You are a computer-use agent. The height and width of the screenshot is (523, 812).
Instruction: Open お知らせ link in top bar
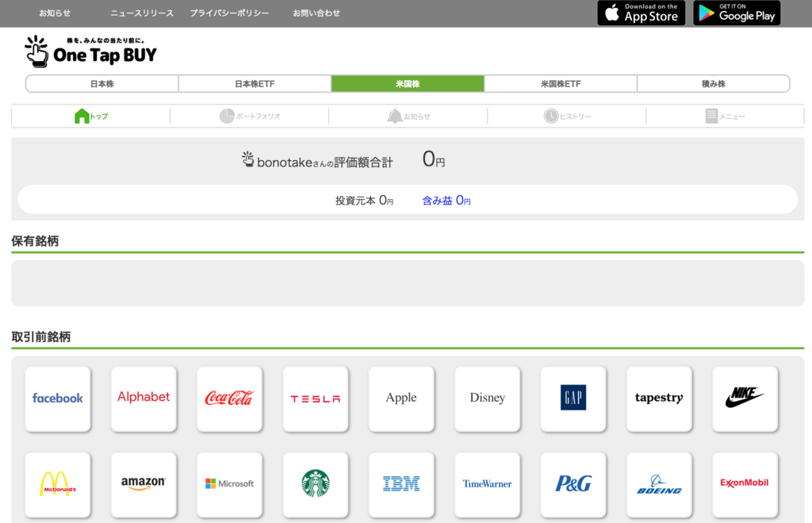pos(55,13)
